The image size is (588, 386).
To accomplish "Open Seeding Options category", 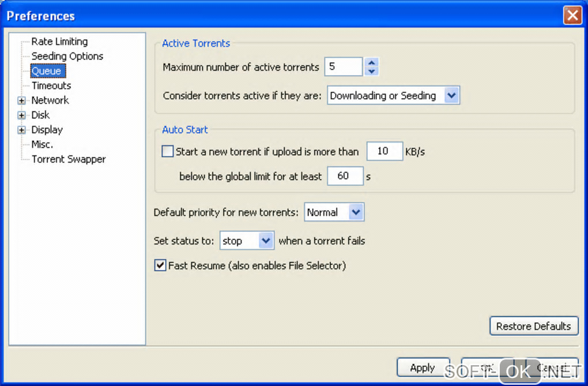I will [x=67, y=57].
